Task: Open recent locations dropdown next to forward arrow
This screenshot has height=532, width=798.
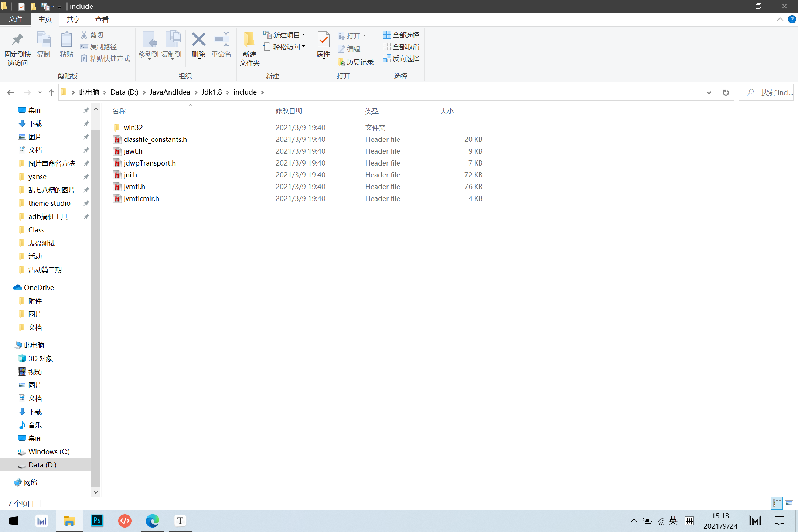Action: [40, 92]
